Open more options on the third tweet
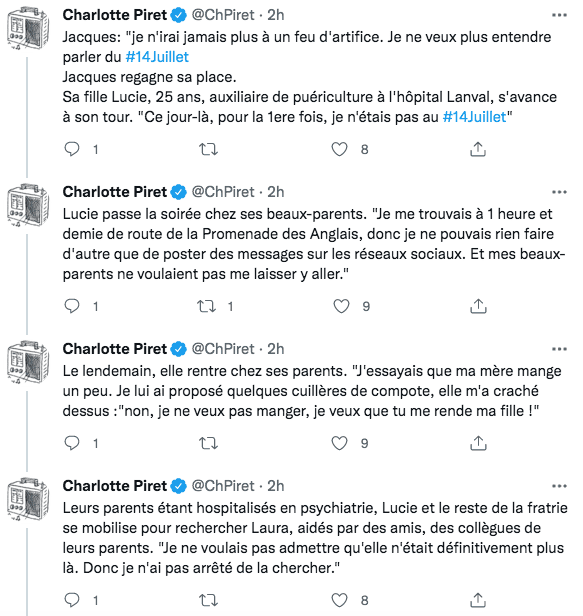 point(559,349)
